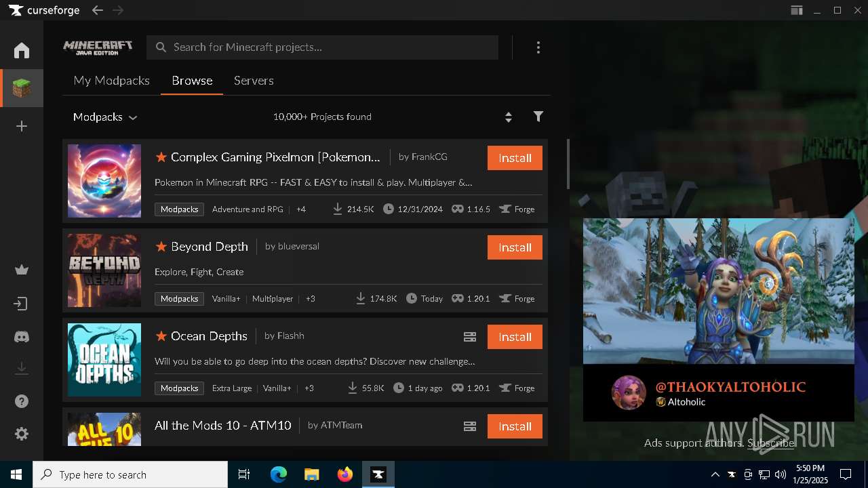868x488 pixels.
Task: Open the downloads icon in sidebar
Action: (22, 368)
